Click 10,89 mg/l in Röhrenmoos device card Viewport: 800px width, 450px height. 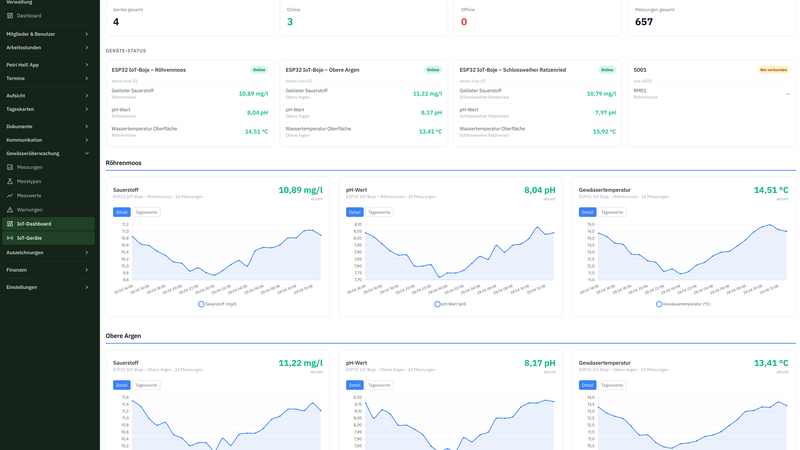click(x=253, y=94)
